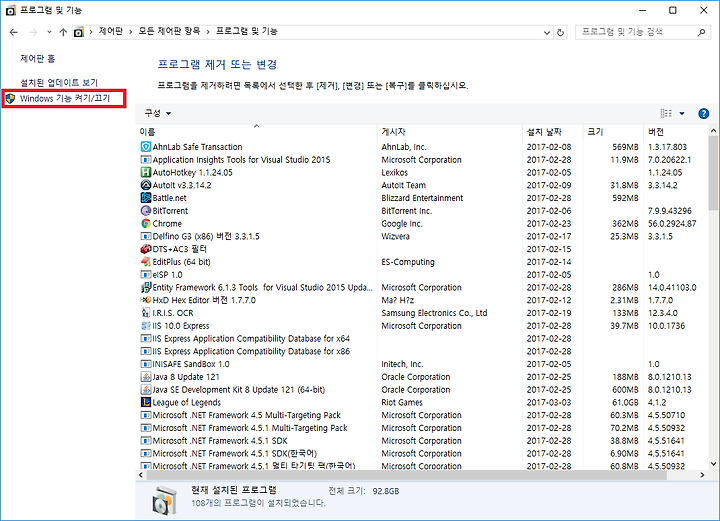Click the Entity Framework 6.1.3 Tools icon
The image size is (720, 521).
point(146,287)
